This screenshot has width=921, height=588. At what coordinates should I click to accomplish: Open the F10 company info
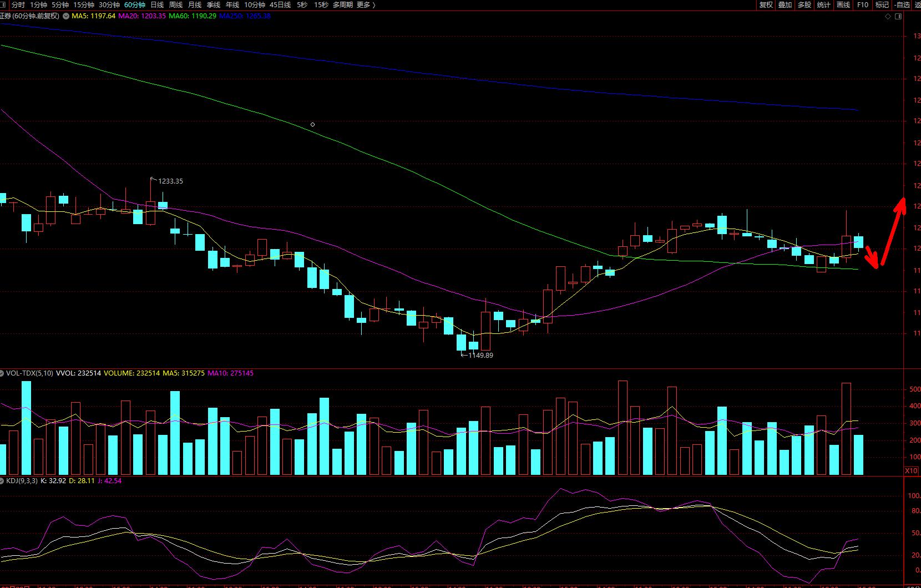(863, 5)
